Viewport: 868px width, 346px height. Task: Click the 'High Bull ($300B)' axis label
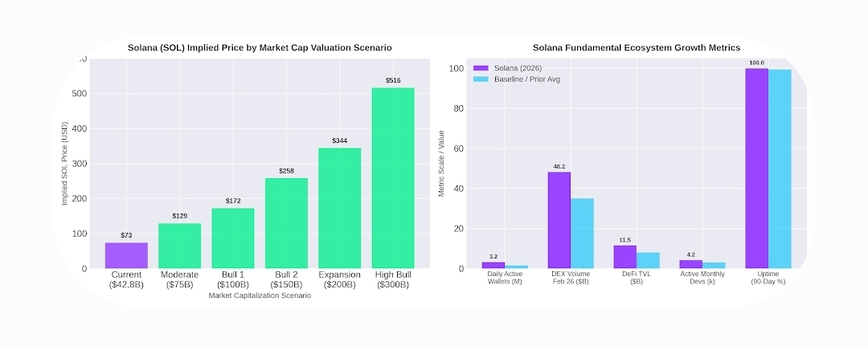tap(393, 279)
